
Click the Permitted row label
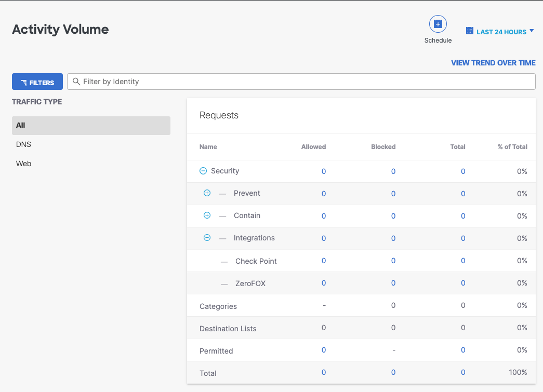216,351
